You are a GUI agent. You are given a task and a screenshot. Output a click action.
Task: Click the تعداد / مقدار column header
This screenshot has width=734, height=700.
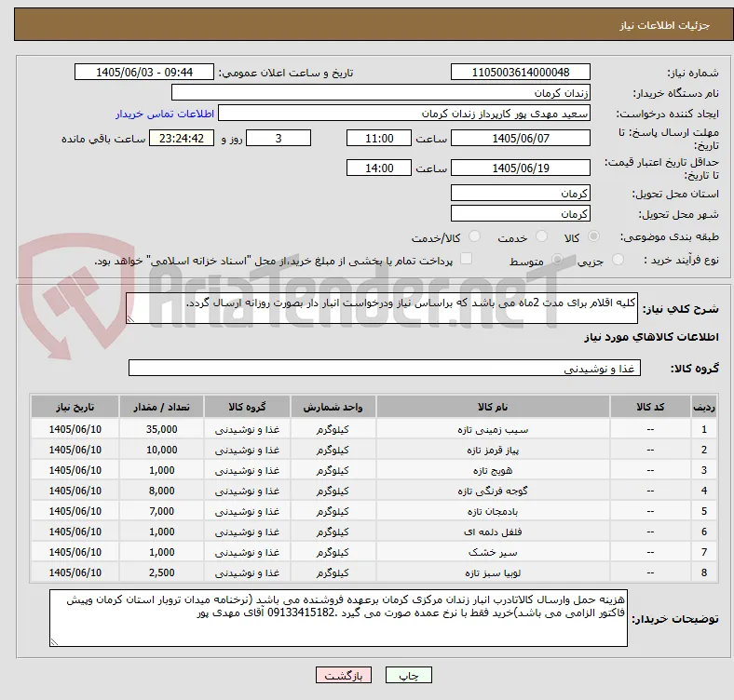pyautogui.click(x=161, y=407)
